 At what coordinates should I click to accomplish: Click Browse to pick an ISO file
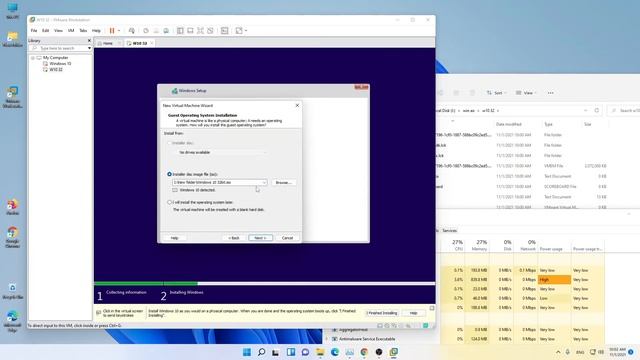click(x=283, y=182)
